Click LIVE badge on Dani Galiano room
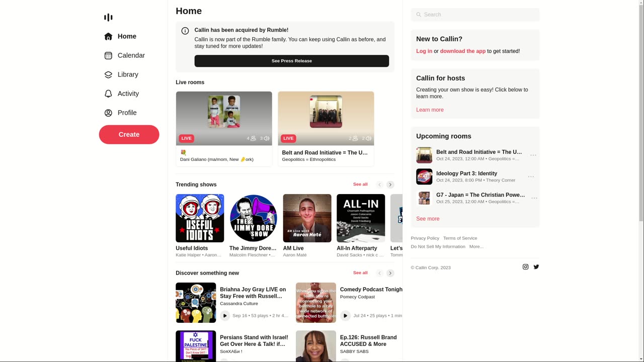 [186, 138]
